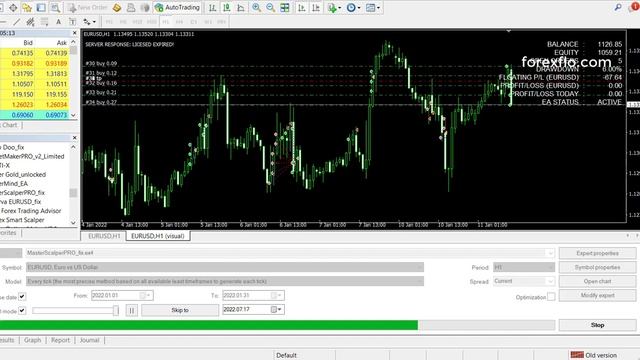This screenshot has width=640, height=360.
Task: Switch to the EURUSD,H1 chart tab
Action: 104,236
